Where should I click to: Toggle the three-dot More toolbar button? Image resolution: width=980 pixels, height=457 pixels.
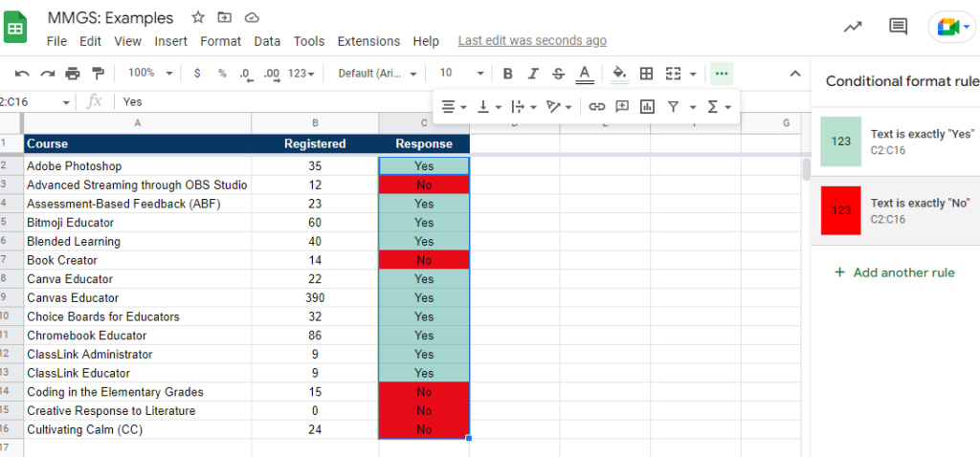click(722, 74)
